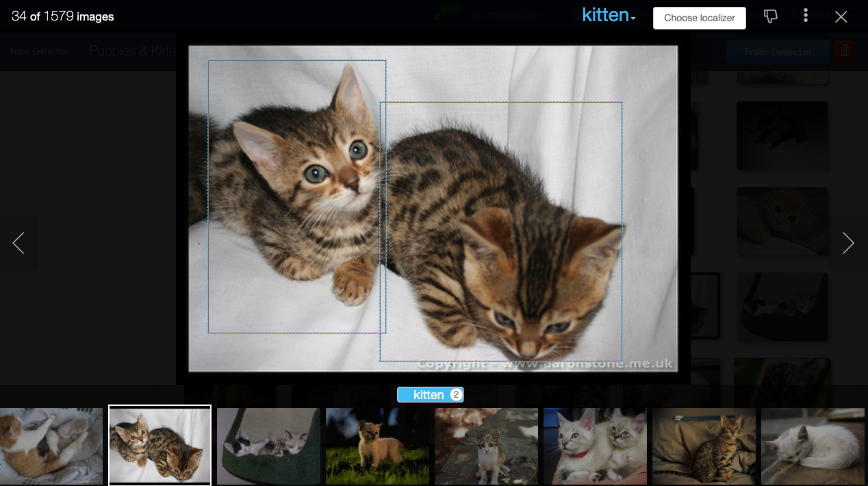Close the image viewer with X

[x=841, y=17]
